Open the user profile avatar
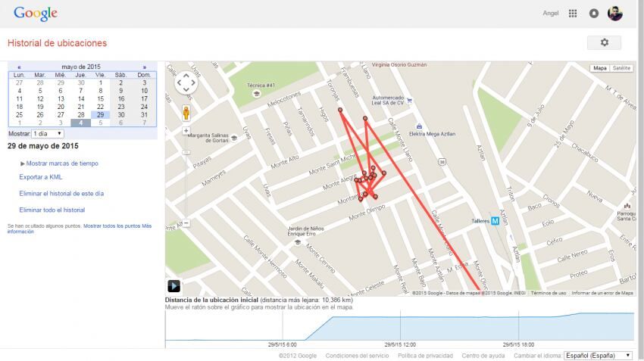Screen dimensions: 644x361 (x=615, y=14)
